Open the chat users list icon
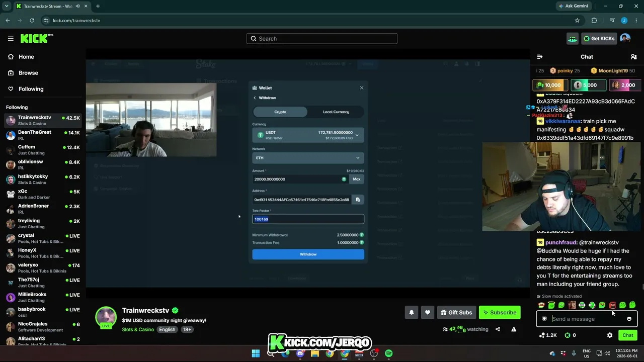The width and height of the screenshot is (644, 362). (634, 57)
